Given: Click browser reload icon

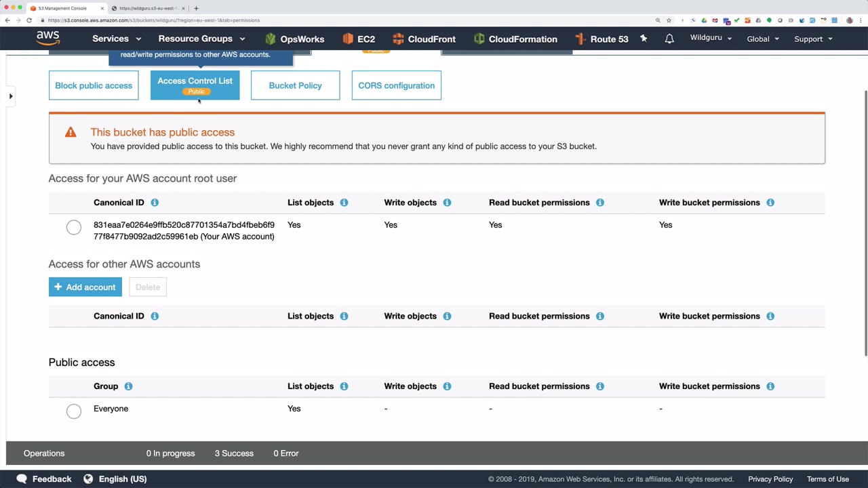Looking at the screenshot, I should click(x=29, y=20).
